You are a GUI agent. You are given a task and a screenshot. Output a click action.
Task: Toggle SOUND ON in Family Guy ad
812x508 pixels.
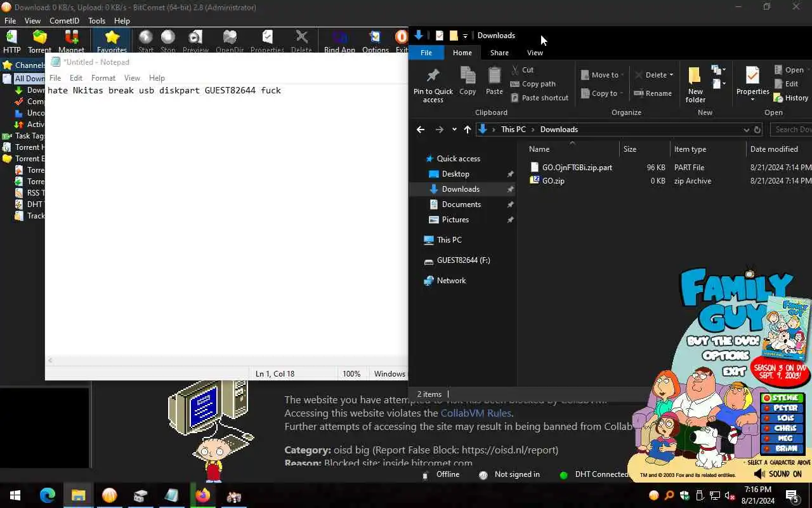click(778, 474)
